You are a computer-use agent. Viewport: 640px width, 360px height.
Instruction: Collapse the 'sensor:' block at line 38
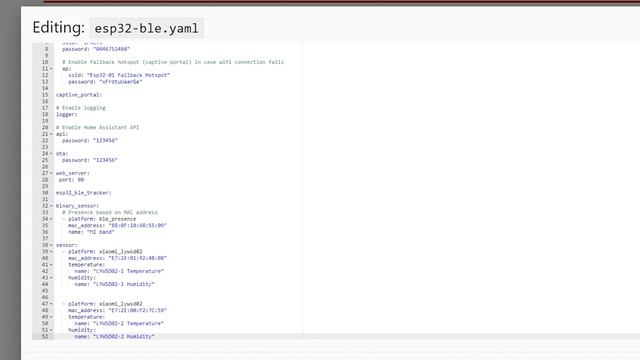pos(51,245)
